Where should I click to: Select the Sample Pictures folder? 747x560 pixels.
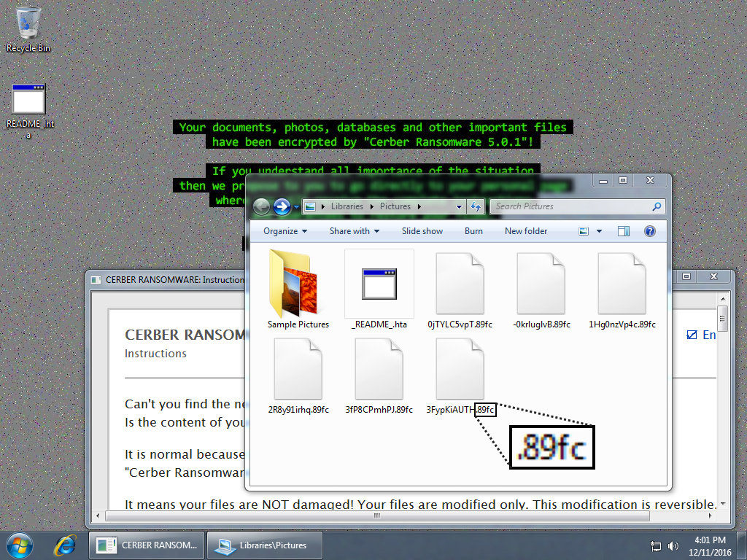(x=298, y=289)
